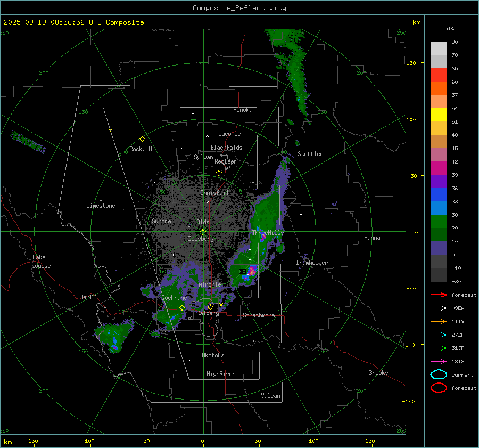Select the bright blue 33 dBZ swatch
The width and height of the screenshot is (479, 448).
point(439,208)
